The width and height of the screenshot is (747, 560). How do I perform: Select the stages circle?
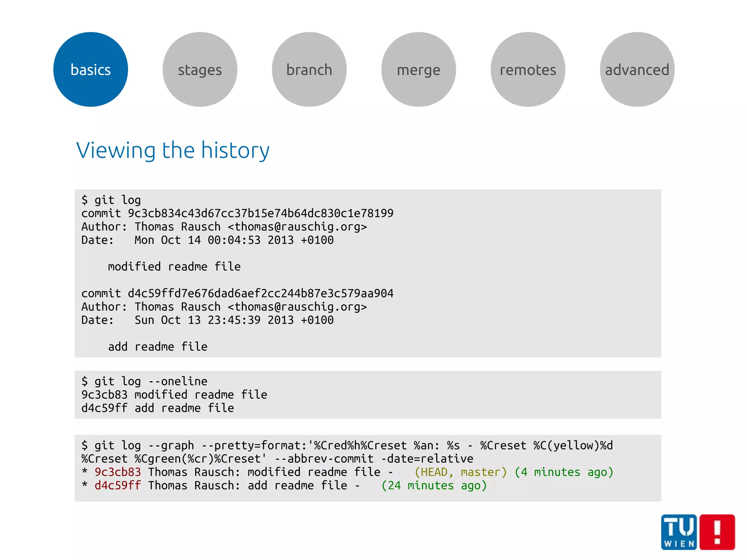point(200,69)
